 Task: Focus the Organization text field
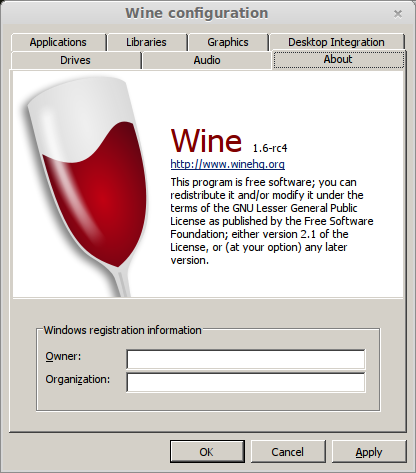click(x=246, y=382)
